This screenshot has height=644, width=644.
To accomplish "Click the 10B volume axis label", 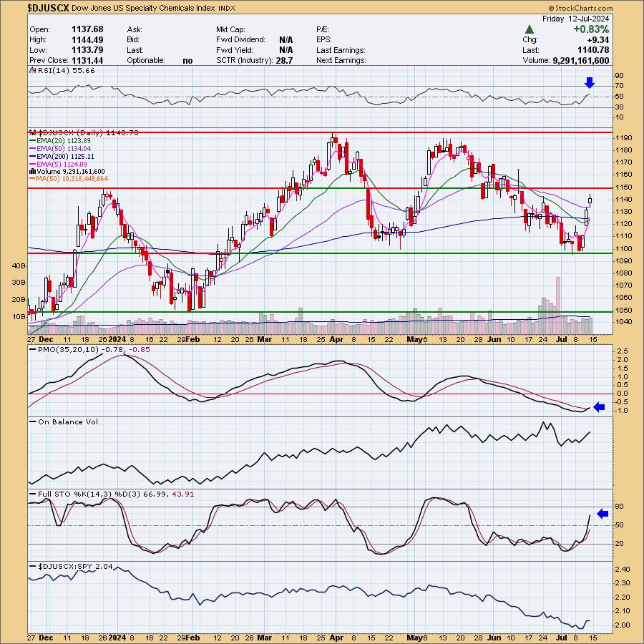I will (x=18, y=317).
